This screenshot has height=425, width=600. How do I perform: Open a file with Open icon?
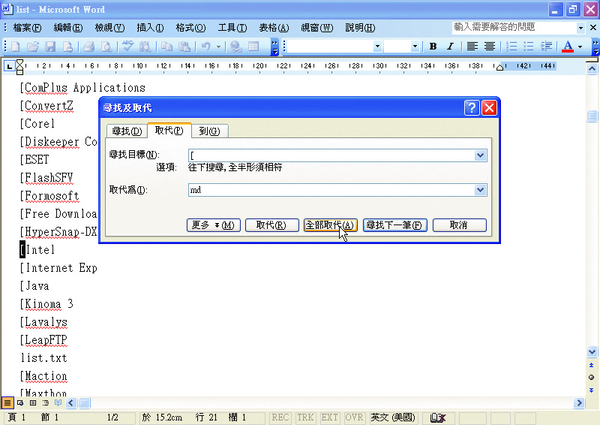click(33, 47)
